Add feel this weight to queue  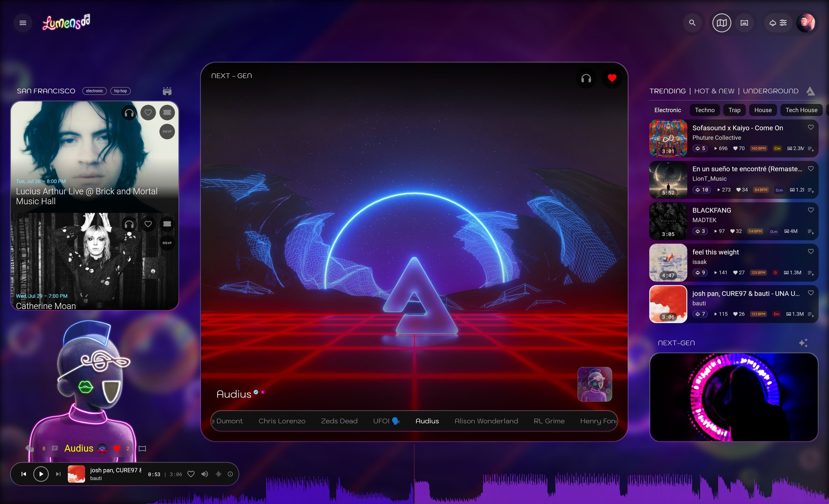click(811, 273)
